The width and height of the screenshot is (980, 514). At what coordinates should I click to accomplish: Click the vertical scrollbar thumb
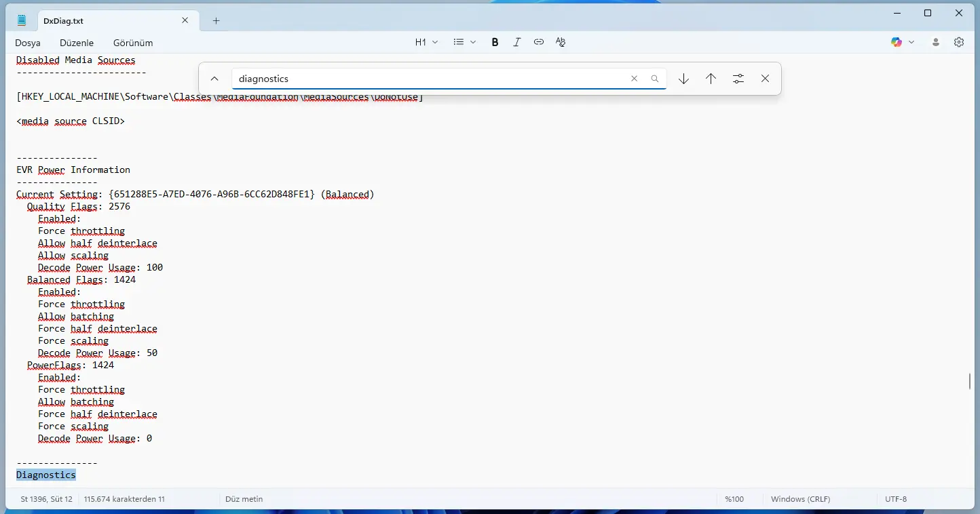point(970,381)
